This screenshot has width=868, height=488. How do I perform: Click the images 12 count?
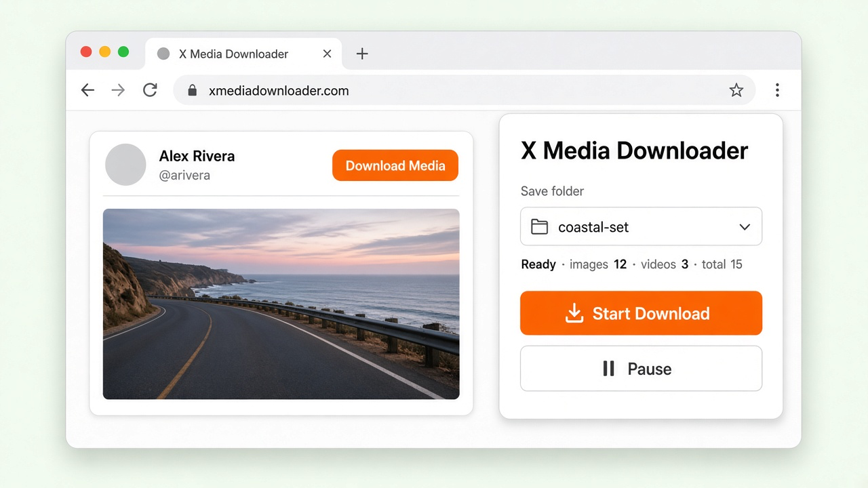(598, 264)
